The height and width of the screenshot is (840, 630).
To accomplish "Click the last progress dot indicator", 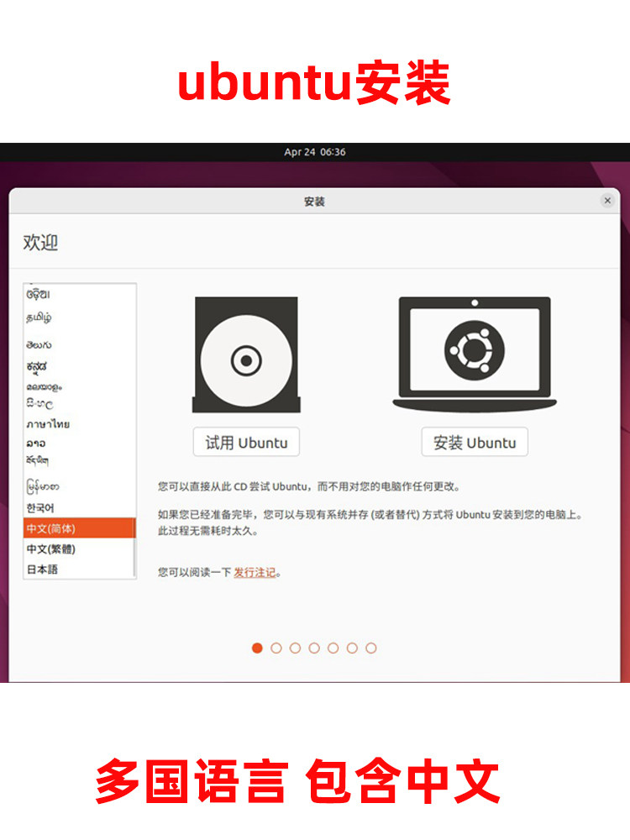I will (370, 648).
